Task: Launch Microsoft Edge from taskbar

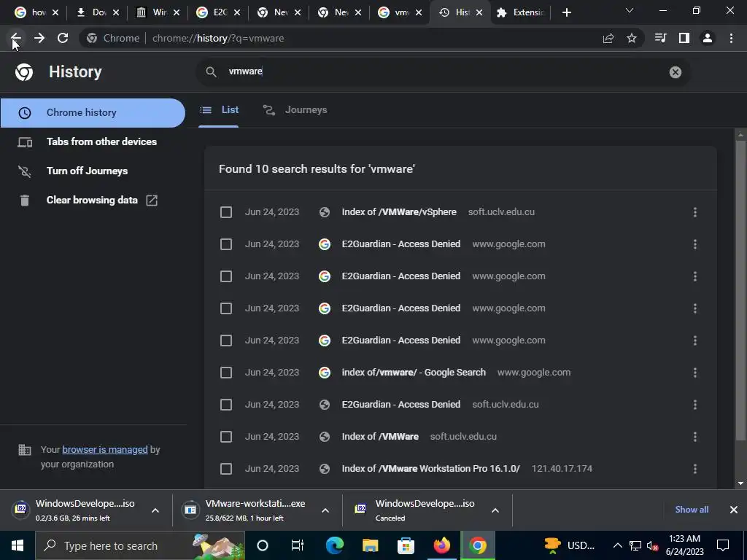Action: (334, 545)
